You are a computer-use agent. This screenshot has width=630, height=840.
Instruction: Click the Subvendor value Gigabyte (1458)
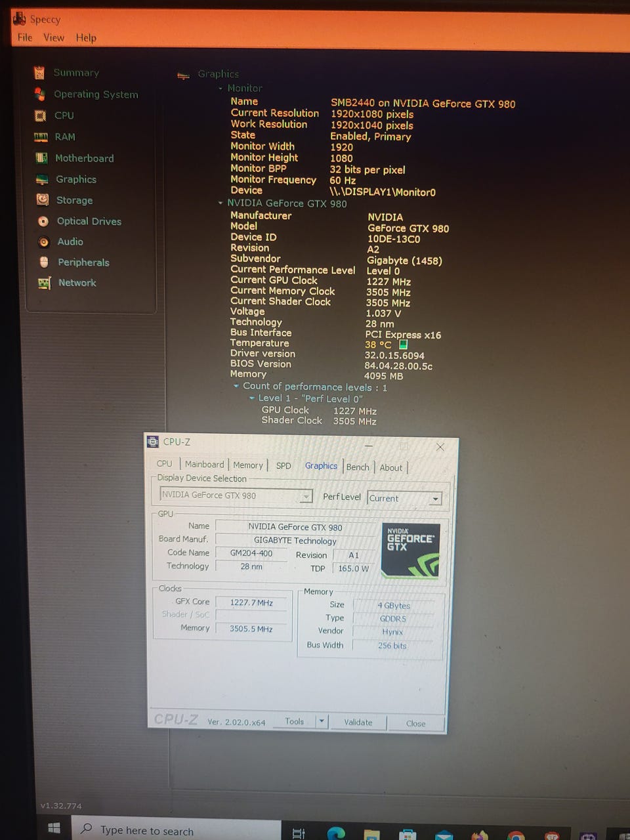[x=404, y=261]
